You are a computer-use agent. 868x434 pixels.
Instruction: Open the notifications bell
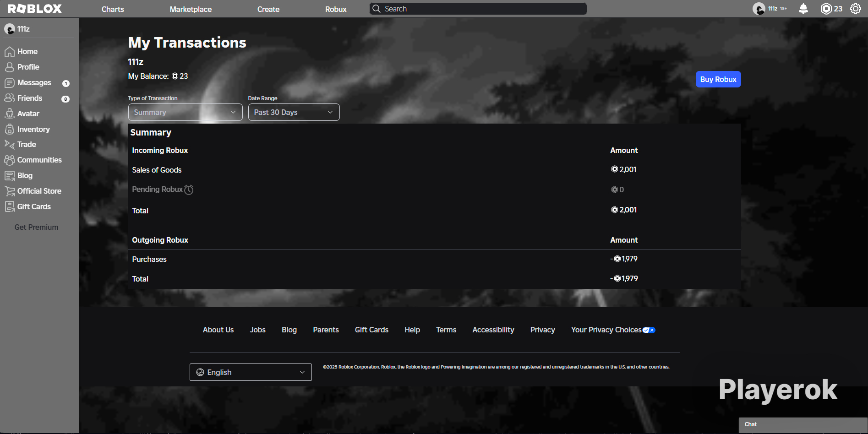point(803,9)
